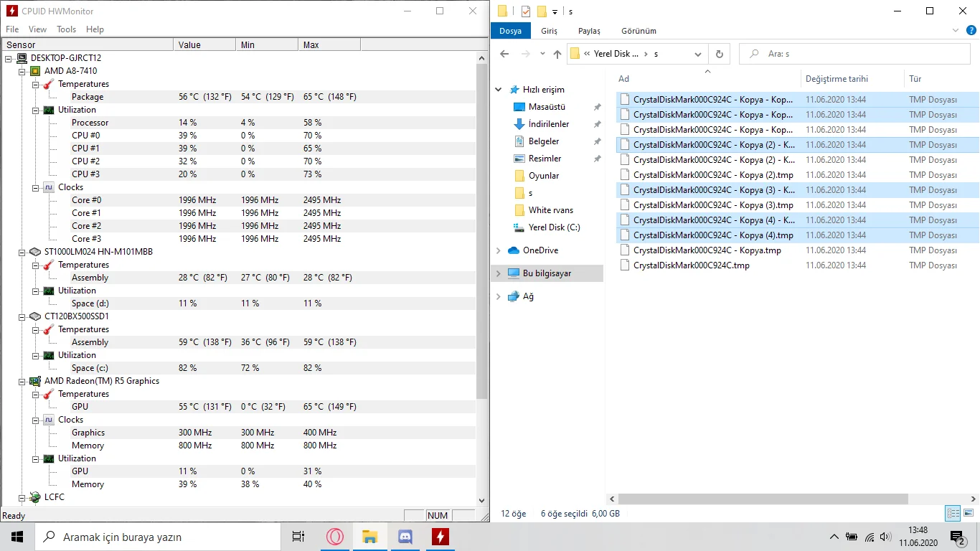Collapse the ST1000LM024 HN-M101MBB node
This screenshot has height=551, width=980.
click(x=22, y=252)
